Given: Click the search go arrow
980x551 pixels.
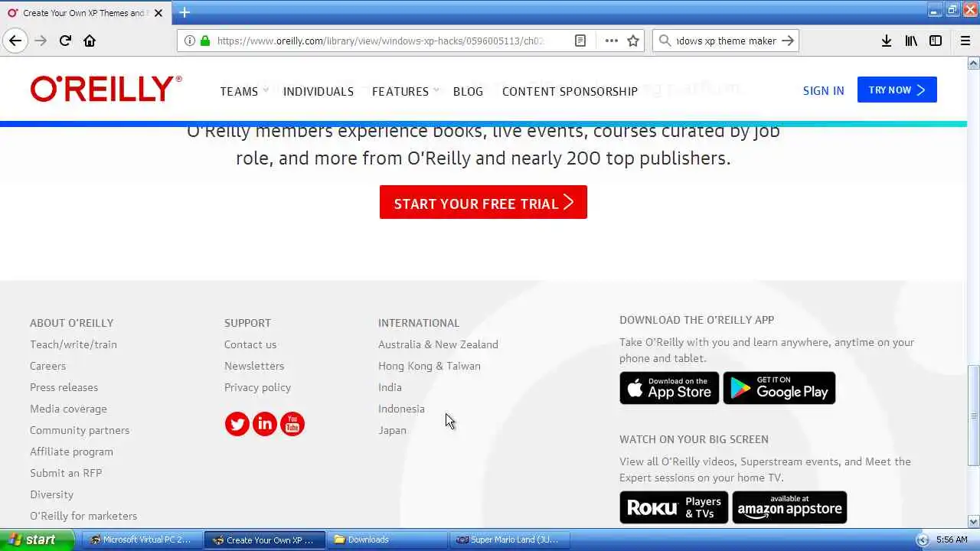Looking at the screenshot, I should [788, 41].
